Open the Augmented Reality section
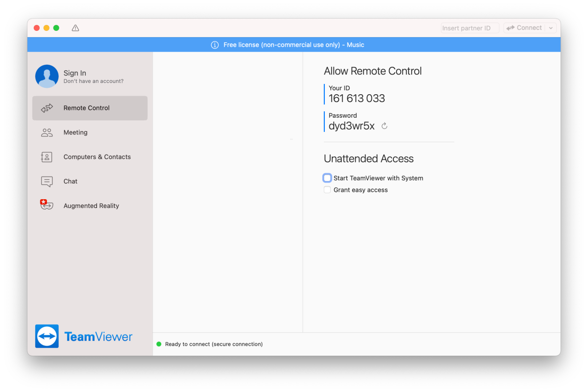Image resolution: width=588 pixels, height=392 pixels. [x=90, y=206]
